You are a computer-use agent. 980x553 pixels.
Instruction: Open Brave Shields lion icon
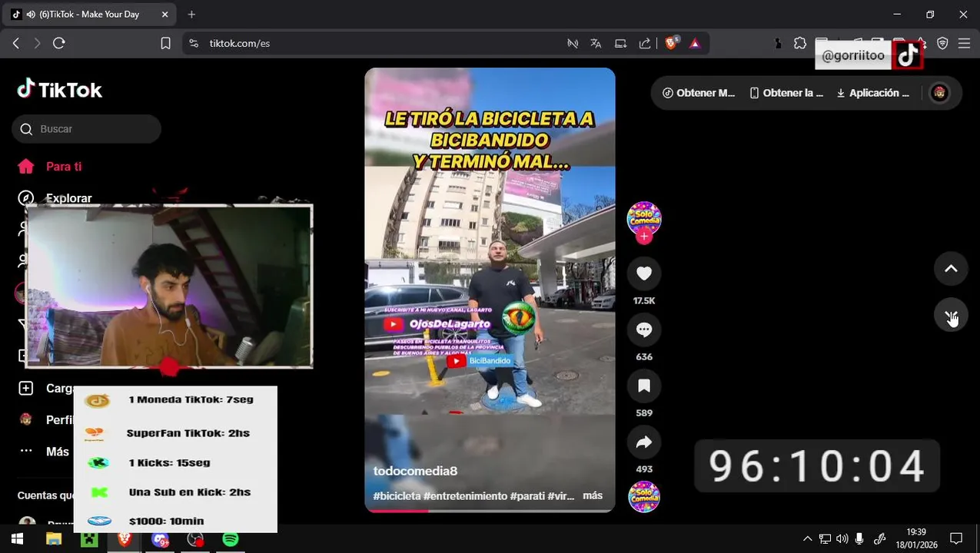671,43
